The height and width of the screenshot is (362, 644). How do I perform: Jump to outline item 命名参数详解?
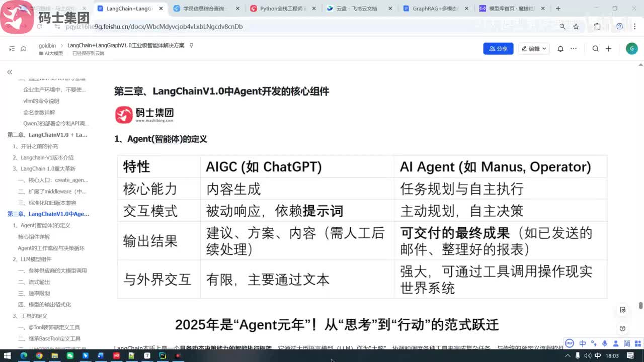[39, 112]
